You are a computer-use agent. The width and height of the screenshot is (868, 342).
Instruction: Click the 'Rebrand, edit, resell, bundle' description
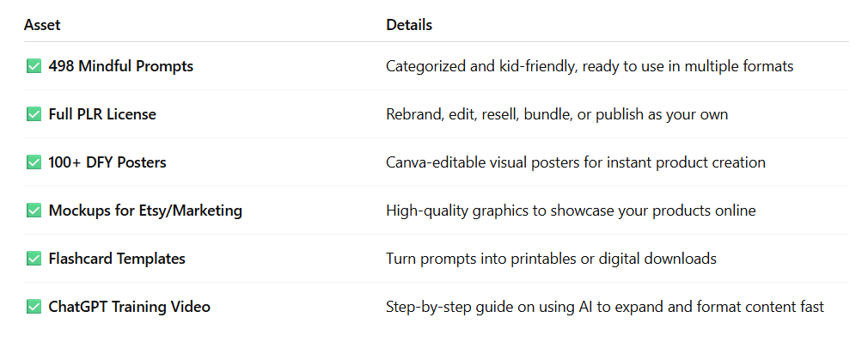tap(557, 114)
